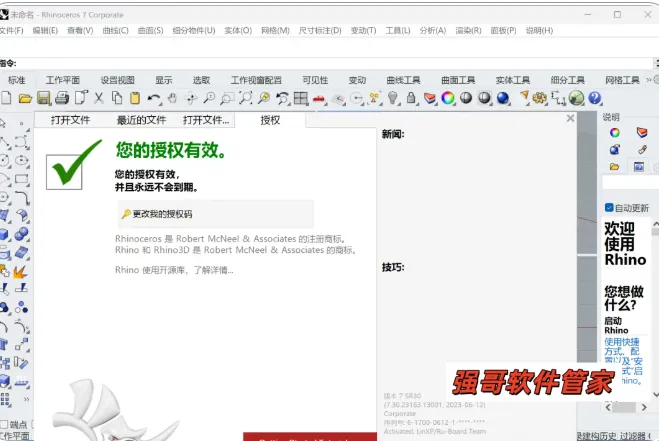Click the blue question mark help icon
This screenshot has height=441, width=659.
(595, 98)
